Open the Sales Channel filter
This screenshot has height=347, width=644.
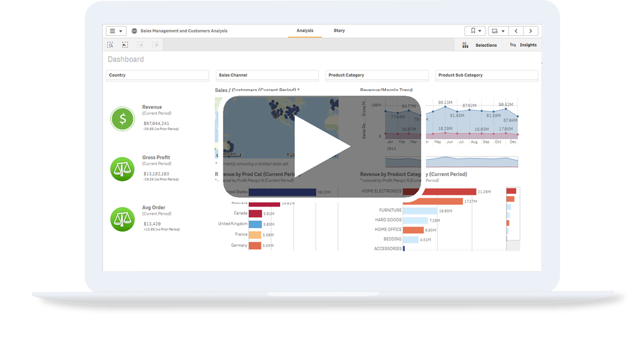point(267,75)
